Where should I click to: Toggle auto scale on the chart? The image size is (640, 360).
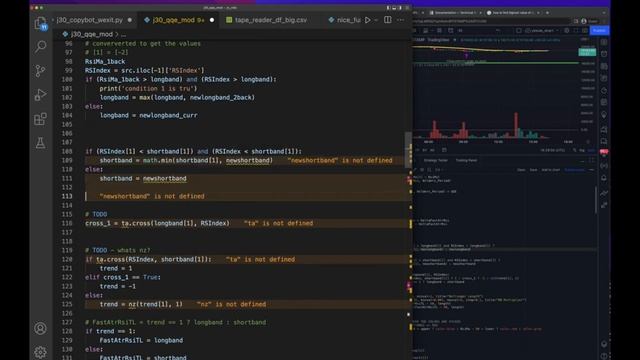click(591, 150)
